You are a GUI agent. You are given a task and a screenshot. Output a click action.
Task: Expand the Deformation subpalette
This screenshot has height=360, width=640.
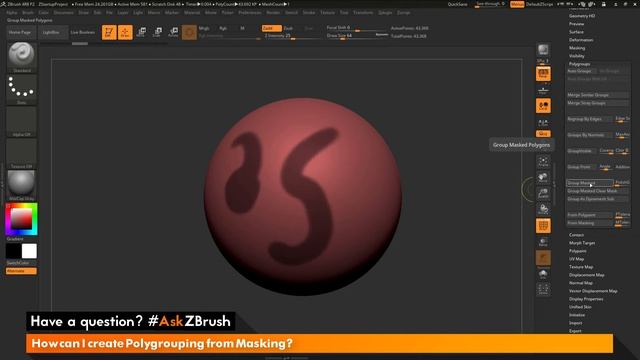coord(581,40)
